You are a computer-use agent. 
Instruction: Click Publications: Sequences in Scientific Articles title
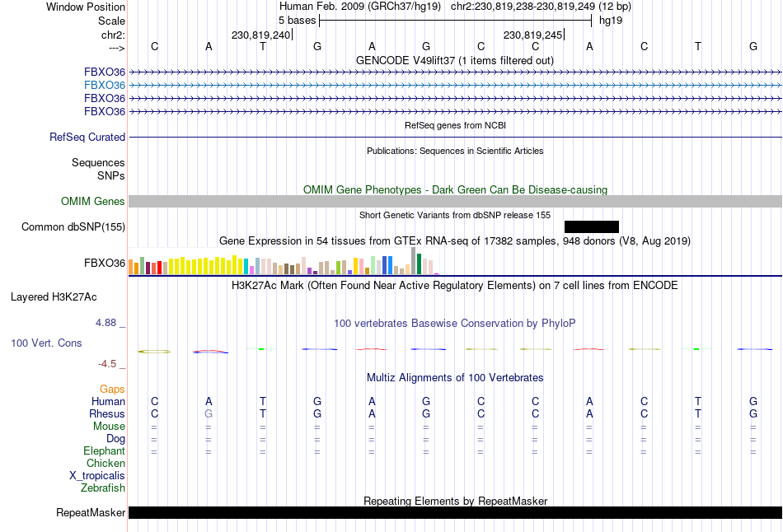coord(455,152)
